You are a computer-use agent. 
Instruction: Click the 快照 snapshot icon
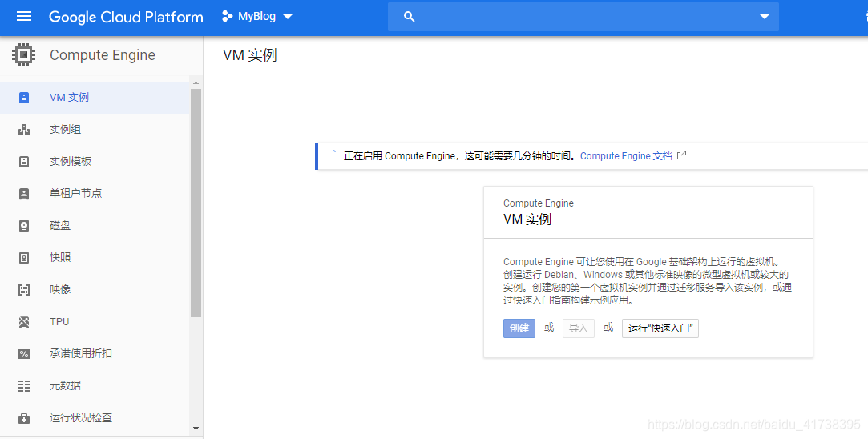coord(24,257)
